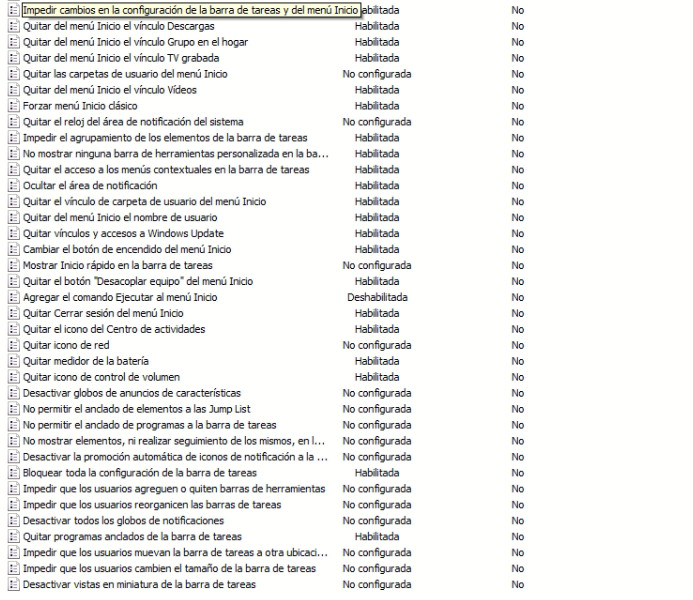Click the icon next to 'Mostrar Inicio rápido en la barra de tareas'
Image resolution: width=693 pixels, height=600 pixels.
[14, 266]
